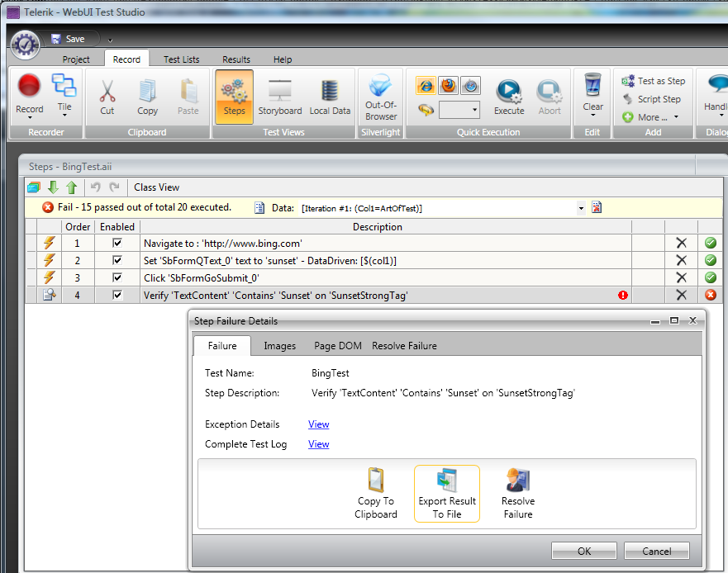
Task: Open the Record button dropdown arrow
Action: click(30, 118)
